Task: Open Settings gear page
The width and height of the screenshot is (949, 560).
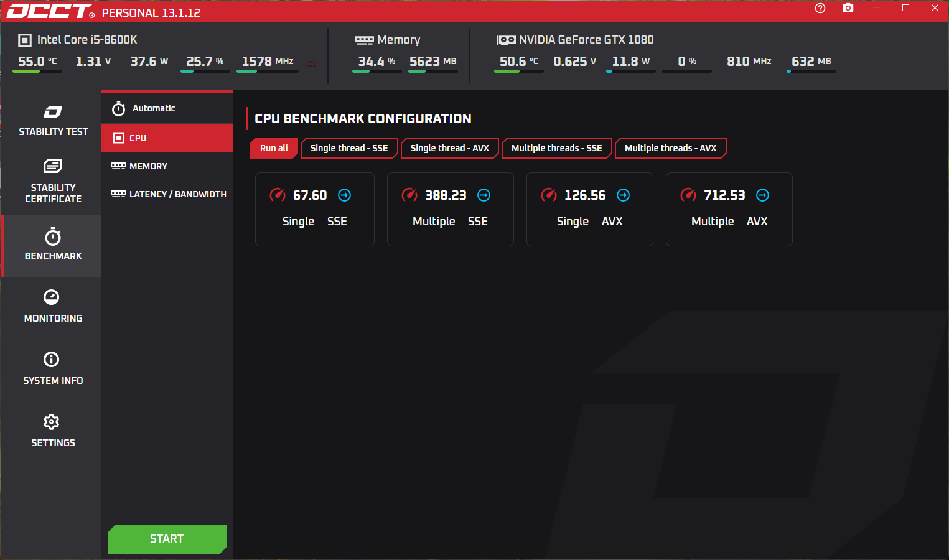Action: pyautogui.click(x=53, y=431)
